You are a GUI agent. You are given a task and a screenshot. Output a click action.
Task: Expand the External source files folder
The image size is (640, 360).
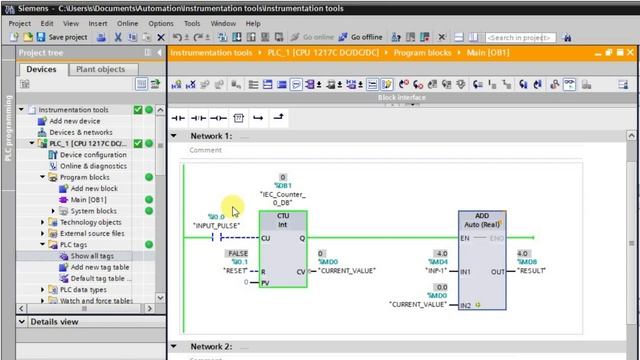[42, 233]
